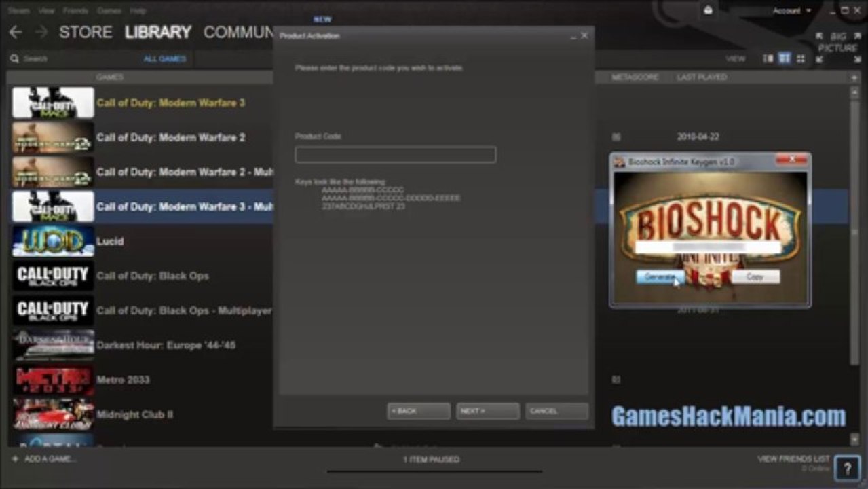Go back with the left arrow
This screenshot has height=489, width=868.
click(x=16, y=33)
